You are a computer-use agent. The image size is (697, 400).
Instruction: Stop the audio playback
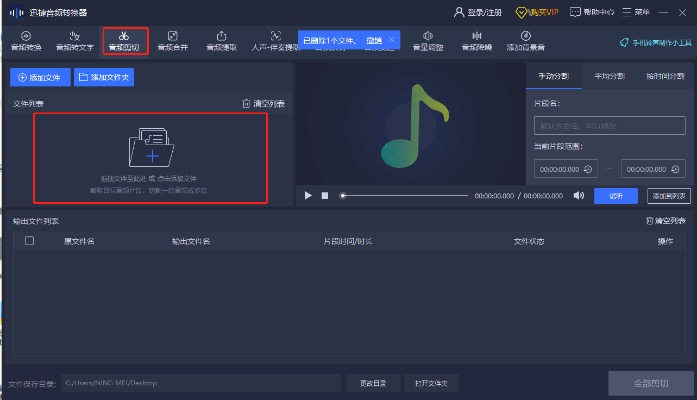click(x=325, y=196)
